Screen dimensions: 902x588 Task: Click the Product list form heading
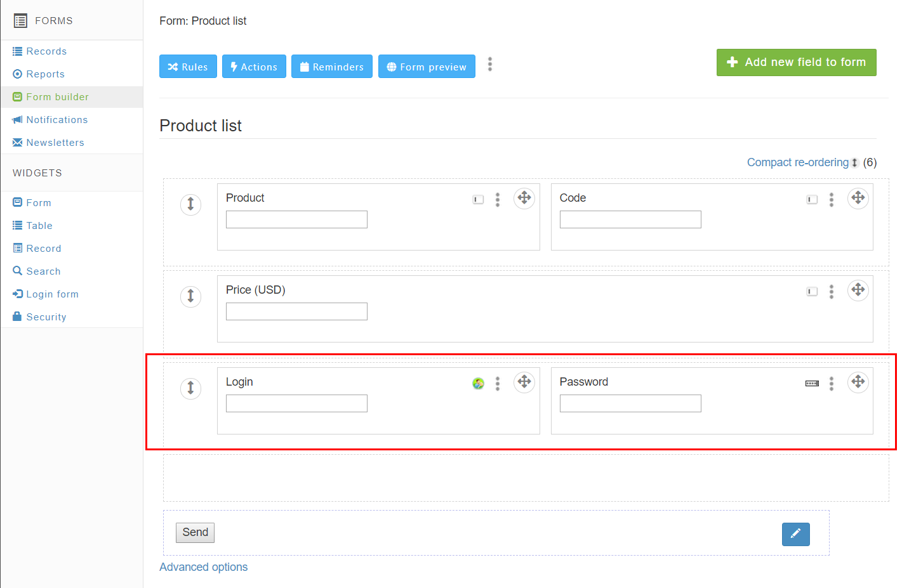tap(201, 126)
